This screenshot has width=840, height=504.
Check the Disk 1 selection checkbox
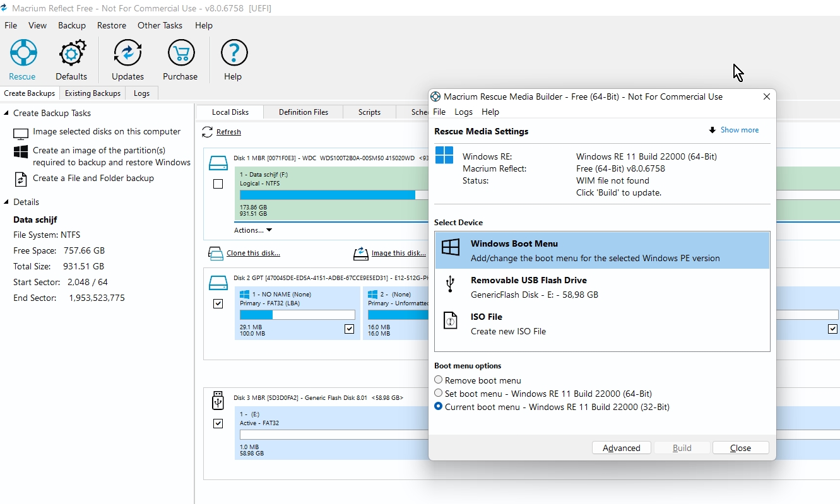[218, 184]
